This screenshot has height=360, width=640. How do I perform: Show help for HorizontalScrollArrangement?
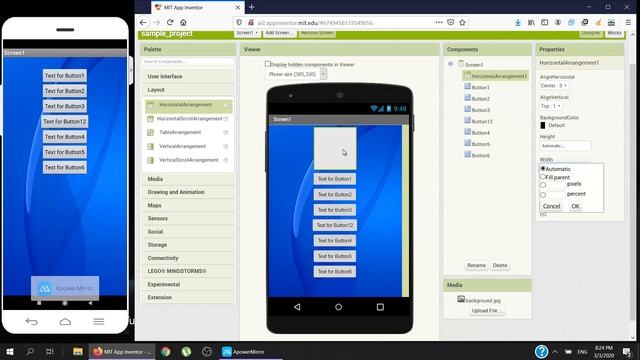tap(226, 119)
